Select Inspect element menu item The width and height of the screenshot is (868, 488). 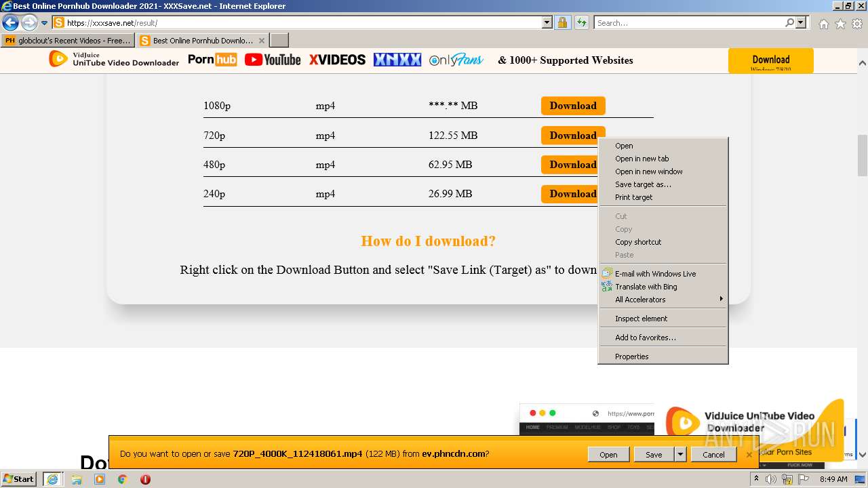(x=663, y=319)
